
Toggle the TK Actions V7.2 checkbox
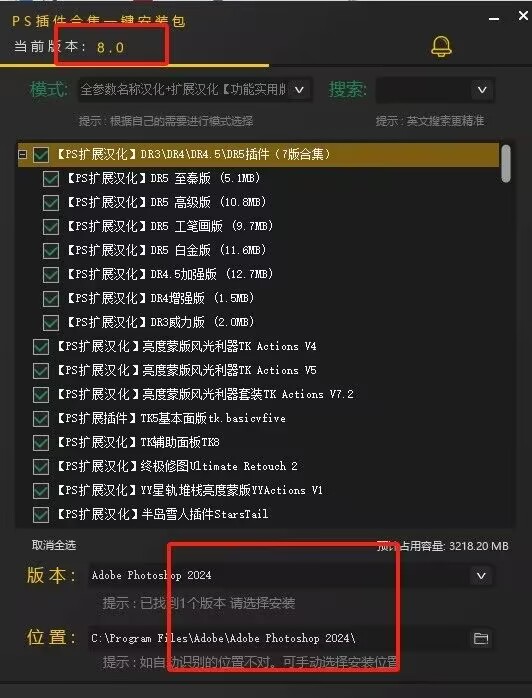41,394
